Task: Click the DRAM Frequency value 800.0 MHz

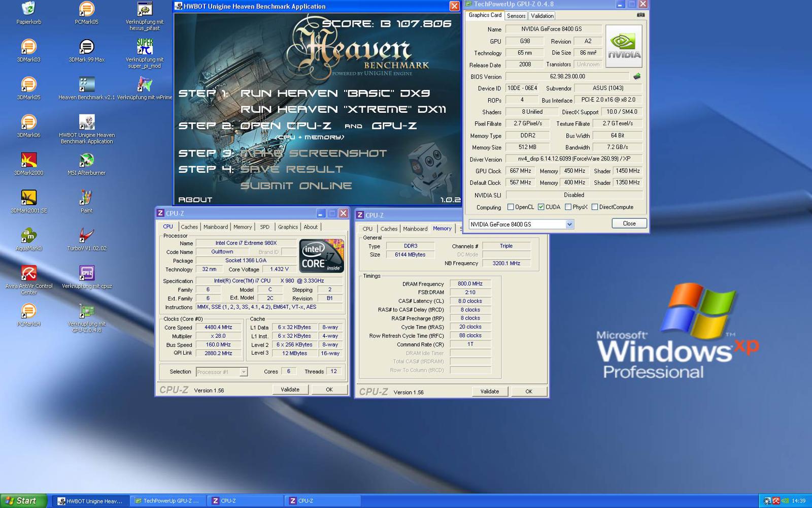Action: coord(470,284)
